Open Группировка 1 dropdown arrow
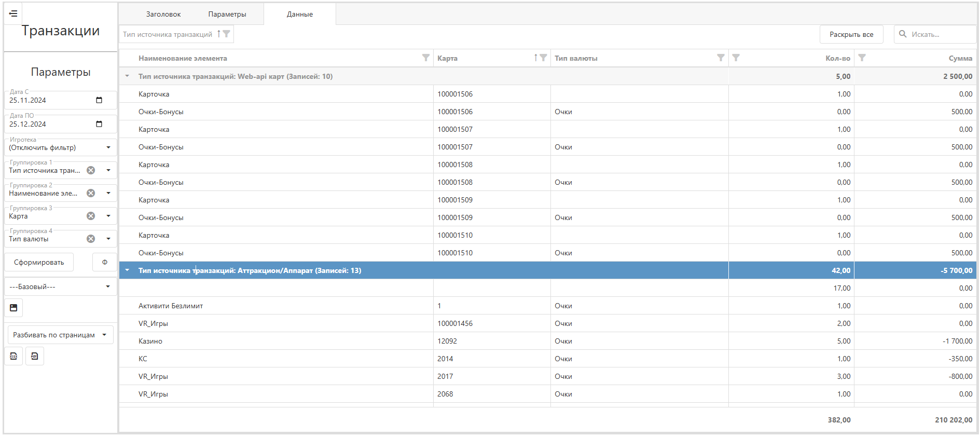The image size is (980, 437). (108, 170)
